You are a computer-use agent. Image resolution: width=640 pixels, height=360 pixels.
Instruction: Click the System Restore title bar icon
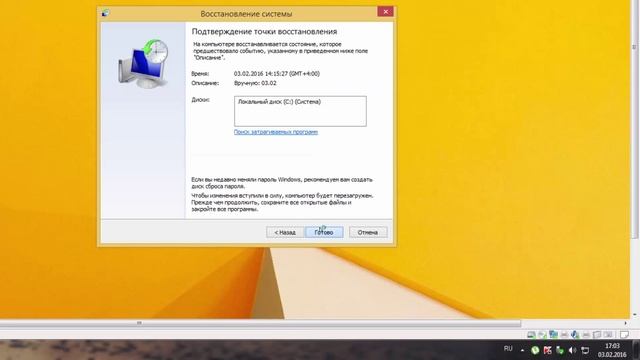105,13
